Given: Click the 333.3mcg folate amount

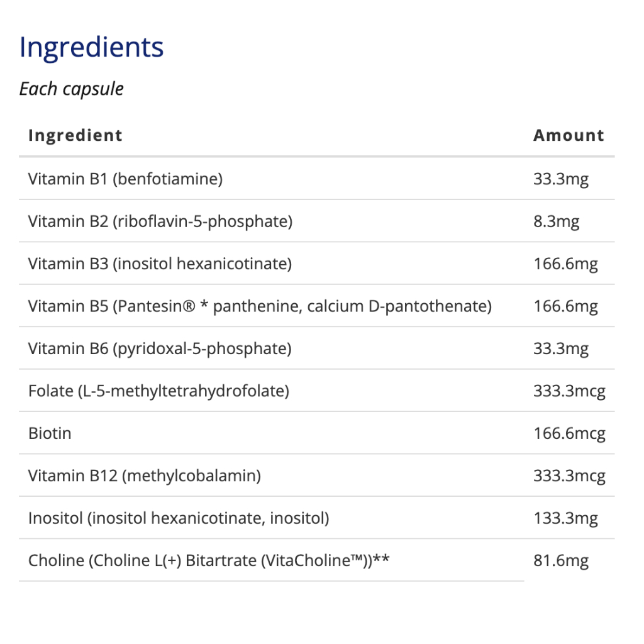Looking at the screenshot, I should point(569,391).
